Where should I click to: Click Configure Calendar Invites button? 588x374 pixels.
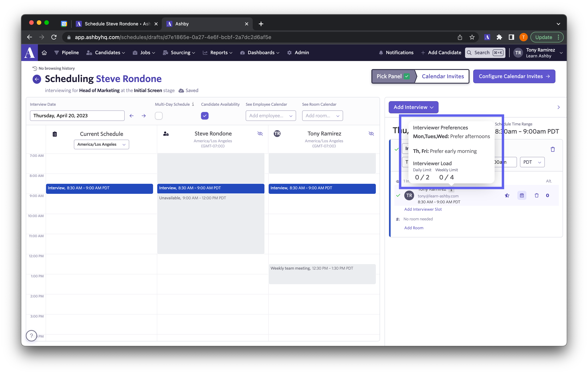514,77
